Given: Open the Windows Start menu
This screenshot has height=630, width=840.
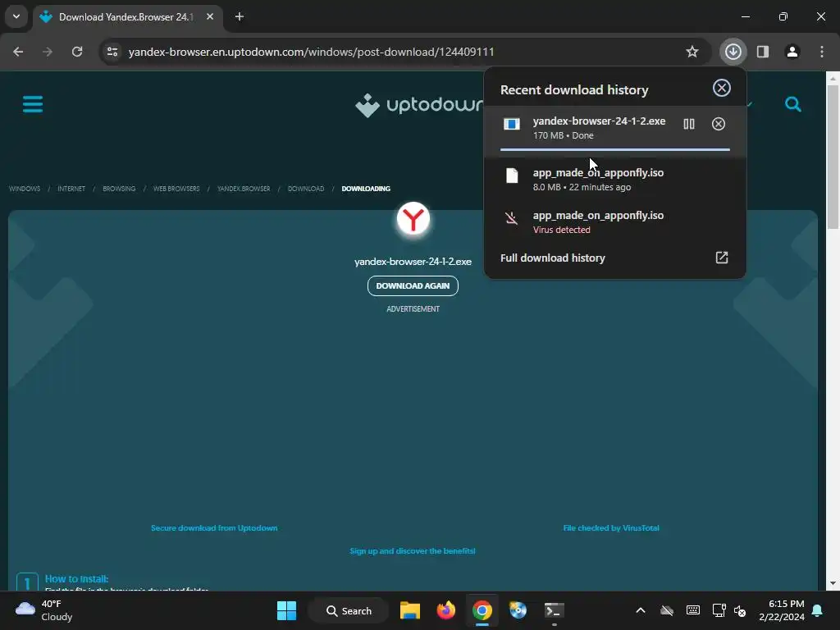Looking at the screenshot, I should point(286,610).
